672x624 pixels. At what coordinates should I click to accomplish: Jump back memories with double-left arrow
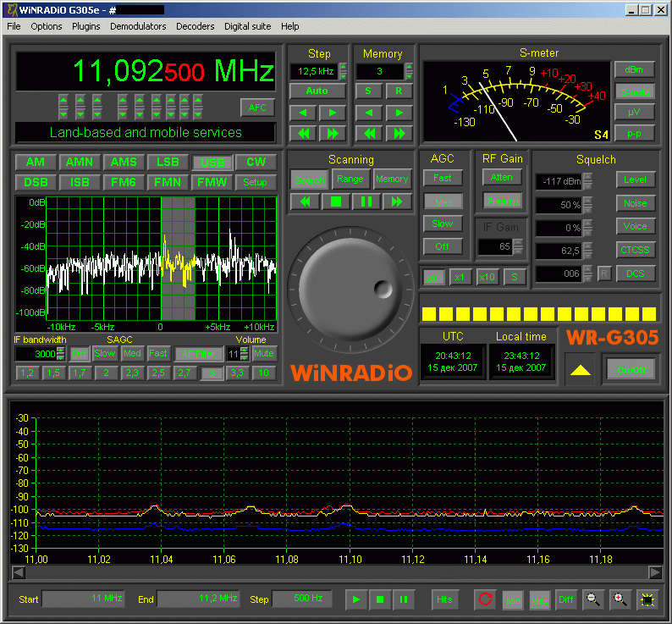[x=368, y=134]
